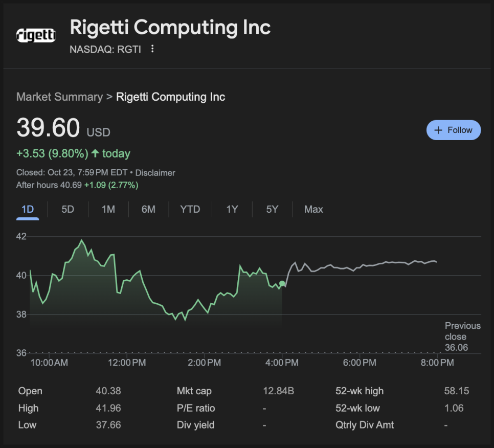Viewport: 494px width, 448px height.
Task: Switch to the 5Y chart tab
Action: [x=272, y=209]
